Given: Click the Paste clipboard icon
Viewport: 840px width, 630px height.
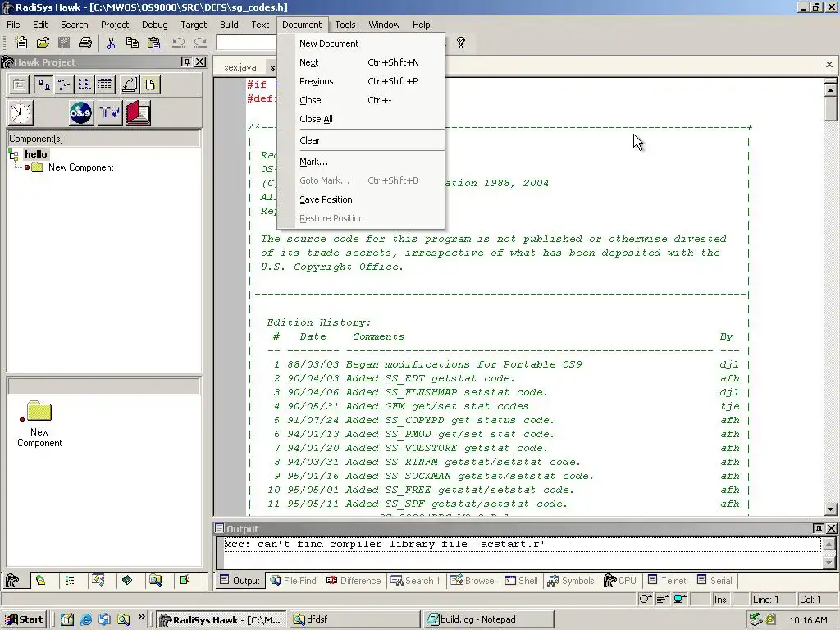Looking at the screenshot, I should click(x=153, y=43).
